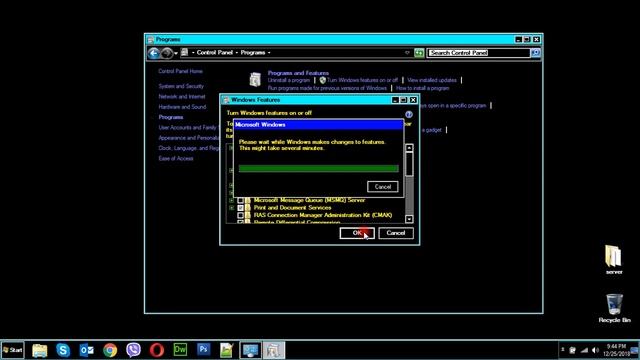640x360 pixels.
Task: Check the RAS Connection Manager Administration Kit box
Action: (x=240, y=215)
